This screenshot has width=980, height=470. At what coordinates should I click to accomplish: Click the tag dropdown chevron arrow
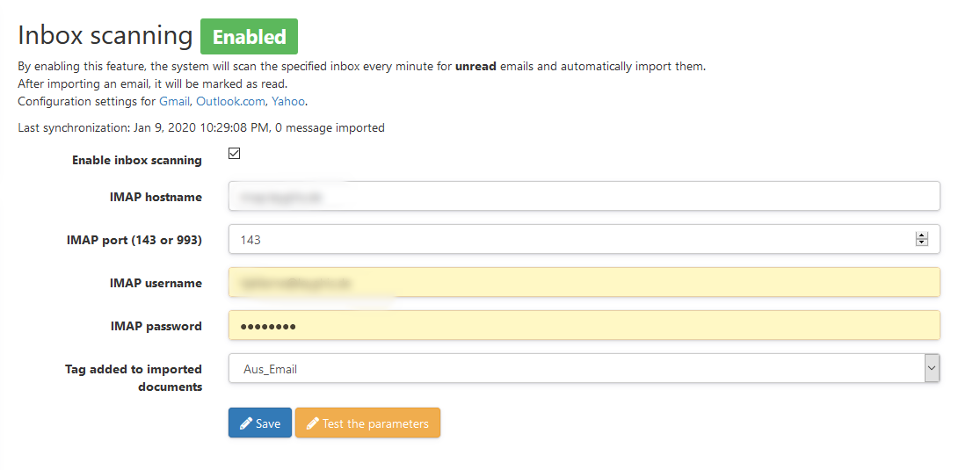click(x=932, y=368)
